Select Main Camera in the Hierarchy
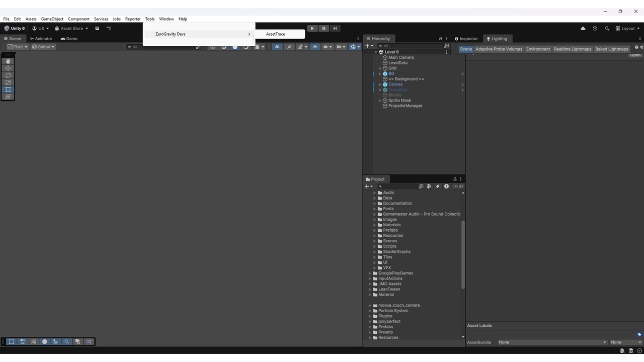The height and width of the screenshot is (362, 644). [401, 58]
